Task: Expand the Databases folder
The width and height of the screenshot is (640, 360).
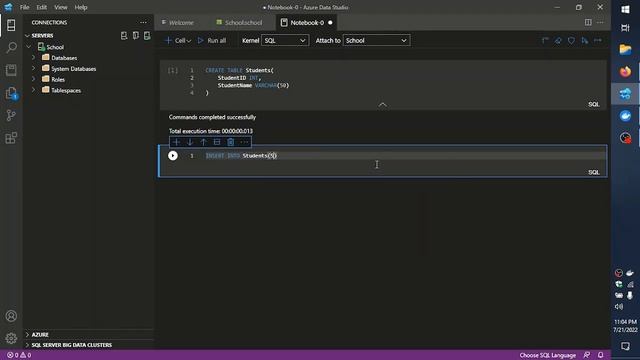Action: [x=33, y=58]
